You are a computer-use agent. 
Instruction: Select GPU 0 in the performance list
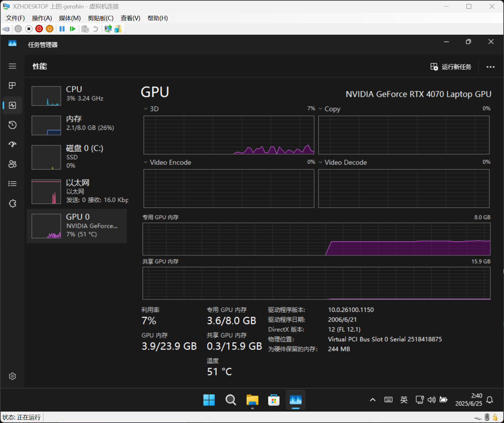point(77,226)
